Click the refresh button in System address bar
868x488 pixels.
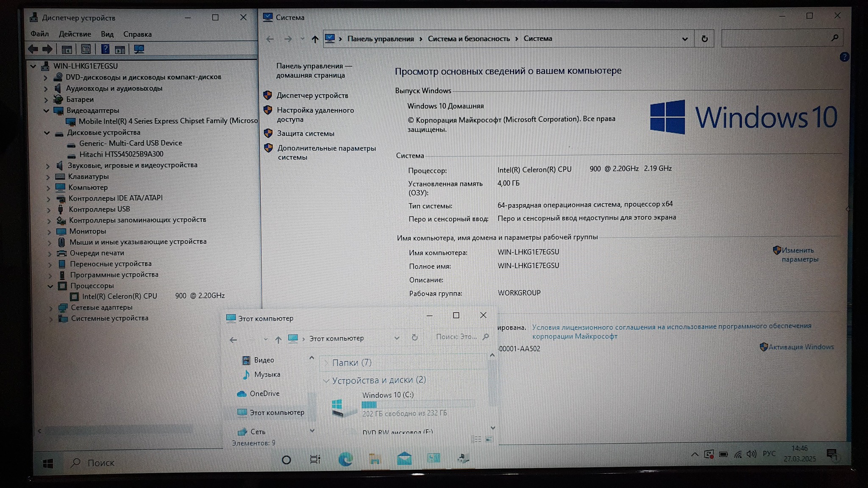[704, 39]
